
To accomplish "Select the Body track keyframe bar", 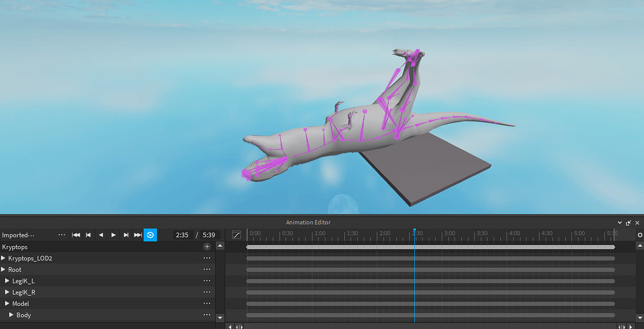I will point(431,315).
